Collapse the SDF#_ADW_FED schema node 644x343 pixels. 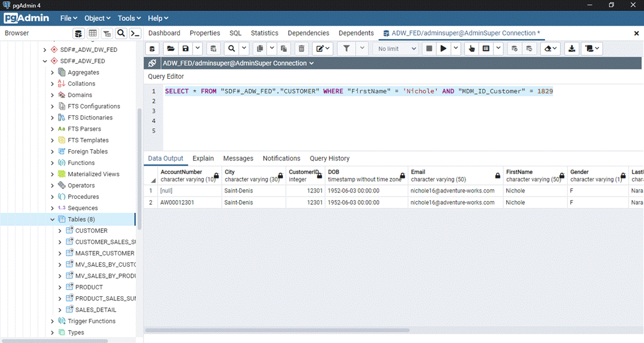[x=45, y=61]
